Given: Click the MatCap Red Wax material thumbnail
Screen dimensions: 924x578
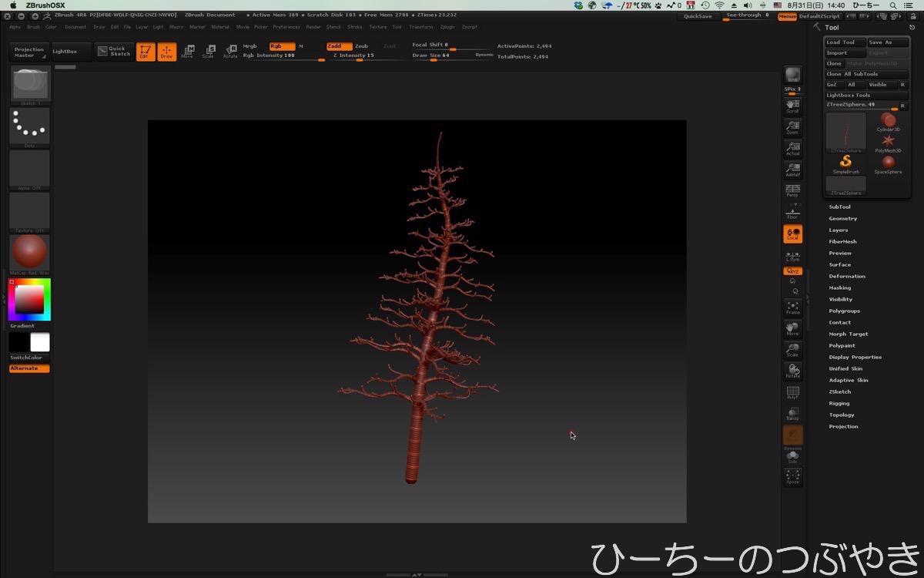Looking at the screenshot, I should click(x=29, y=253).
